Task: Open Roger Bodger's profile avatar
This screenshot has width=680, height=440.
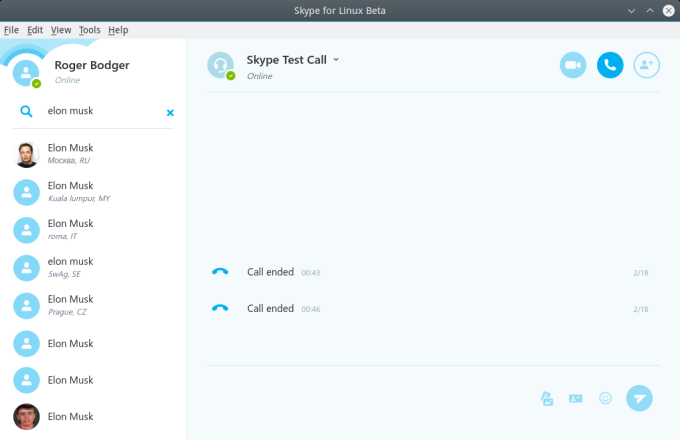Action: click(26, 73)
